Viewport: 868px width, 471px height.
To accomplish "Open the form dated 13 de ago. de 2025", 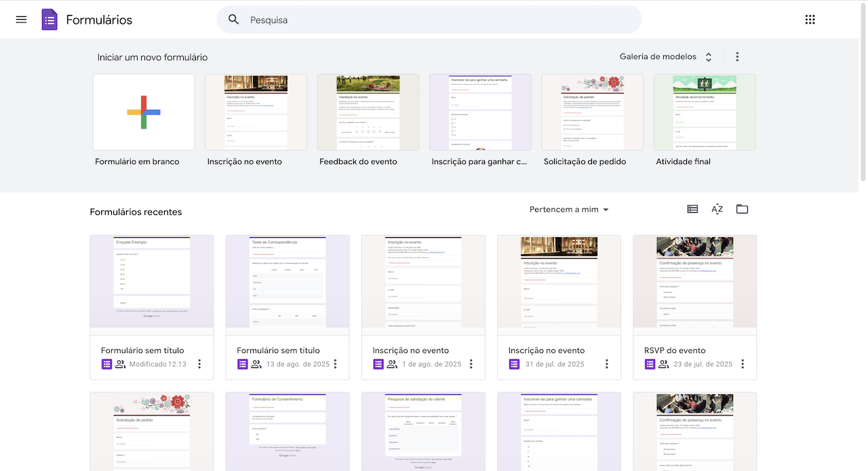I will click(x=288, y=285).
